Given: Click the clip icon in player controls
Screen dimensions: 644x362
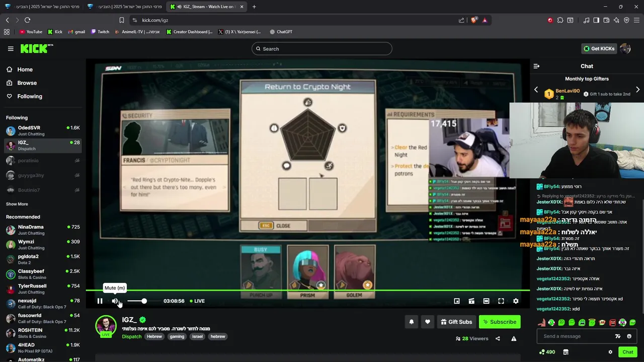Looking at the screenshot, I should pos(471,301).
